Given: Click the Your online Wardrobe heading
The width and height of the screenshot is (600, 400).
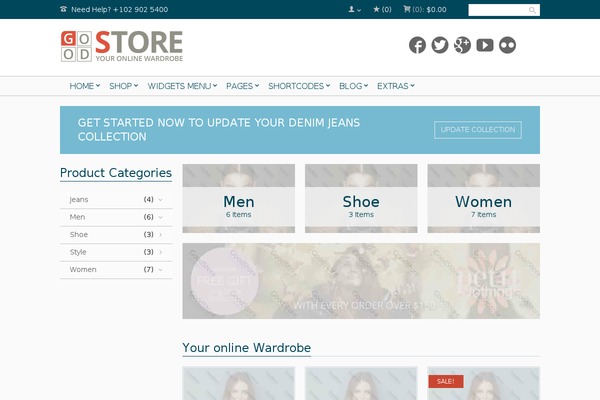Looking at the screenshot, I should pos(246,348).
